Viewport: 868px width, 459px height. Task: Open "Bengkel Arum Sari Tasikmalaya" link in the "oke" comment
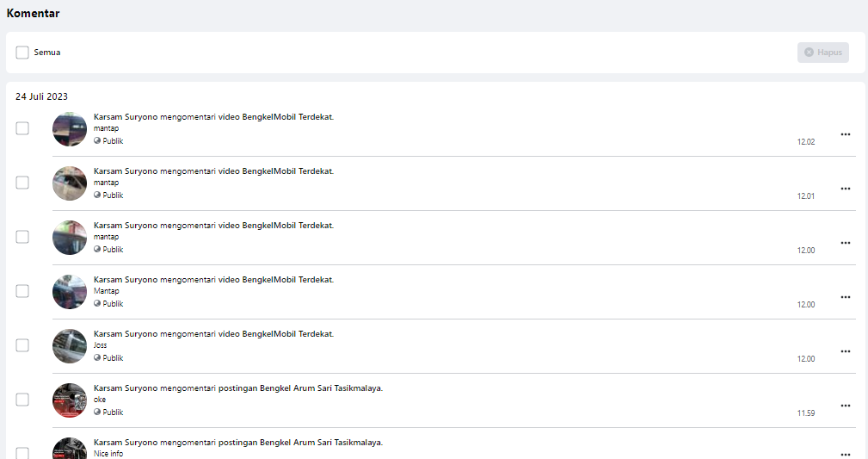[x=320, y=388]
